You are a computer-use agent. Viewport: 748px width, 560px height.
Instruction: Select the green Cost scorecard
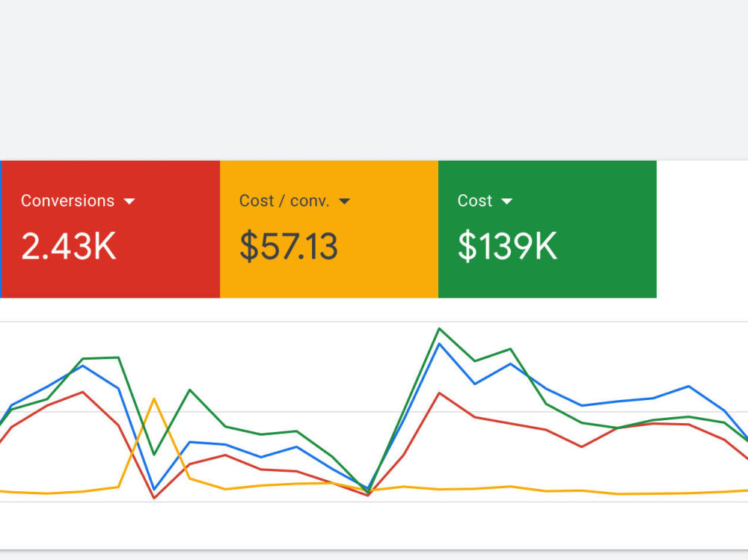pos(548,229)
